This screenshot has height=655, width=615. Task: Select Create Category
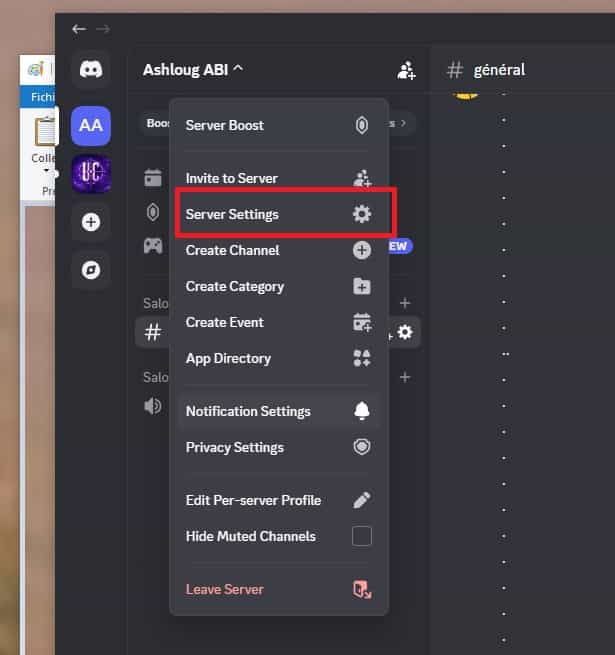(x=279, y=287)
